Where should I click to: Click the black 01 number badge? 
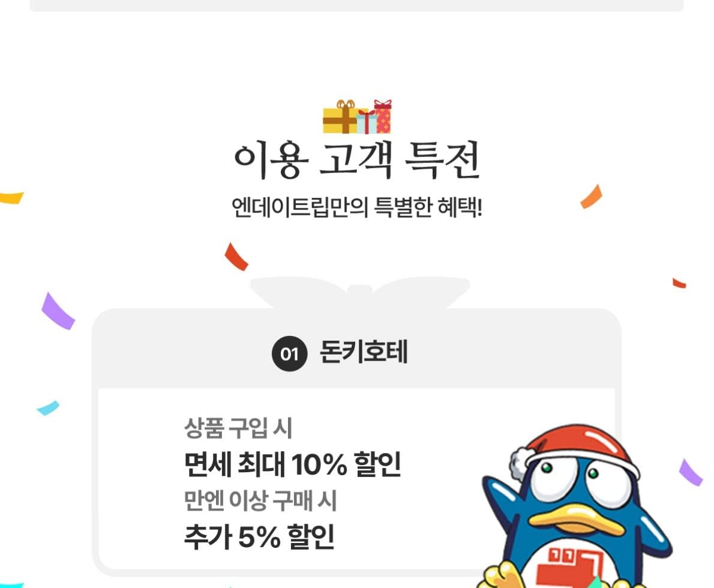tap(290, 353)
